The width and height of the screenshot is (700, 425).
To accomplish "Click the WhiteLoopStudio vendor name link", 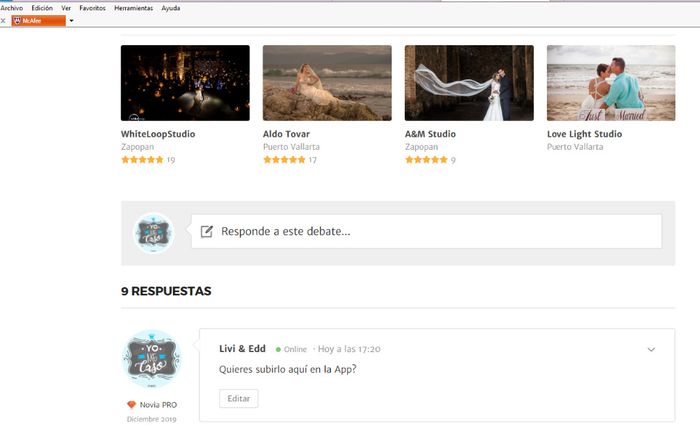I will (158, 134).
